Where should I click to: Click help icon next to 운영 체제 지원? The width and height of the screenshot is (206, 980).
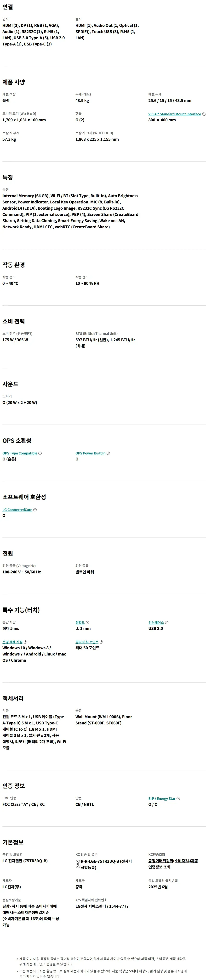coord(26,642)
